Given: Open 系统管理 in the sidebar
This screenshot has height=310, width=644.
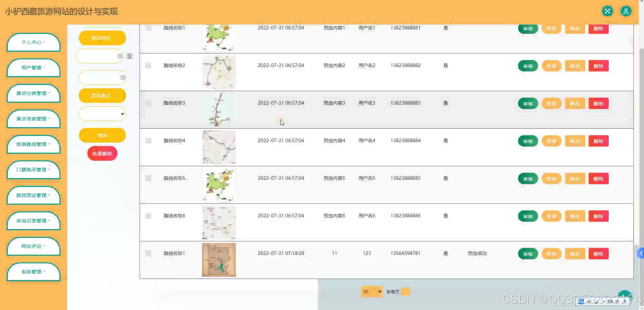Looking at the screenshot, I should [x=34, y=272].
